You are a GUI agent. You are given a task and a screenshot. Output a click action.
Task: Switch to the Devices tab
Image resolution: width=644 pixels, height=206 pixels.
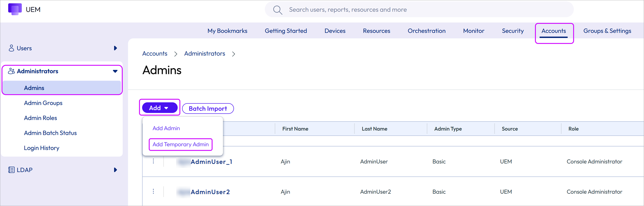[335, 31]
